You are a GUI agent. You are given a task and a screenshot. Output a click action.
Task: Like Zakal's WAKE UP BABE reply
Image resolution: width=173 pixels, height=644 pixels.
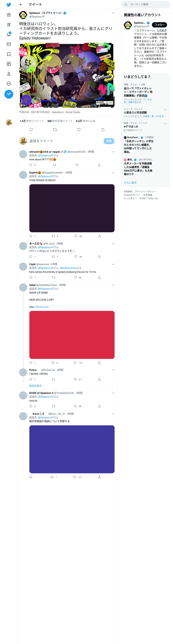(x=75, y=363)
